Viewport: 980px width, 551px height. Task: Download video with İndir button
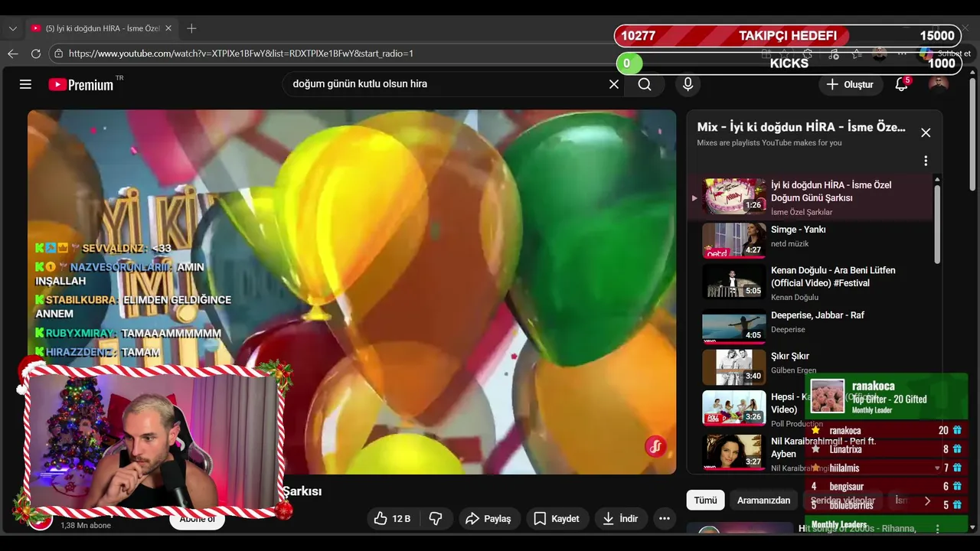point(620,519)
